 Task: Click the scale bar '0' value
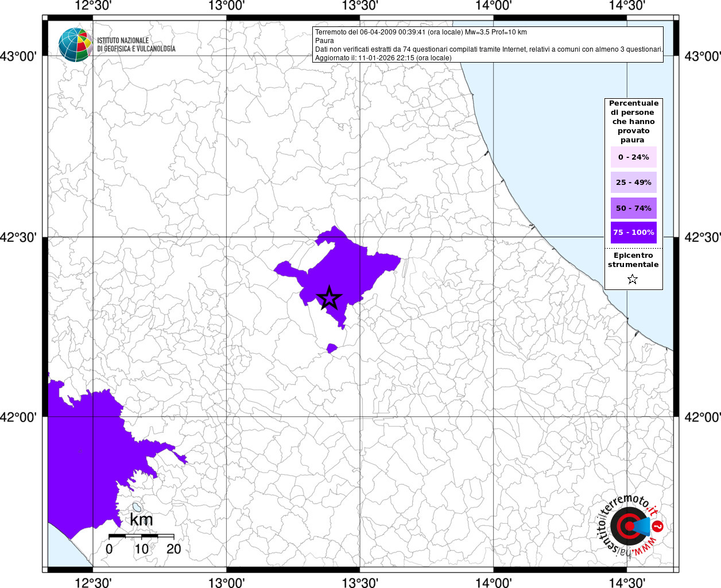109,549
